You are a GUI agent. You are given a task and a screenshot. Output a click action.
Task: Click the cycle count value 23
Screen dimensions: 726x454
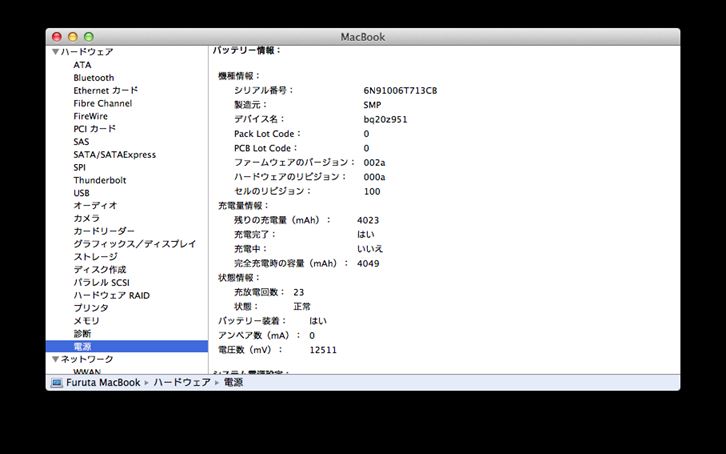pos(299,292)
